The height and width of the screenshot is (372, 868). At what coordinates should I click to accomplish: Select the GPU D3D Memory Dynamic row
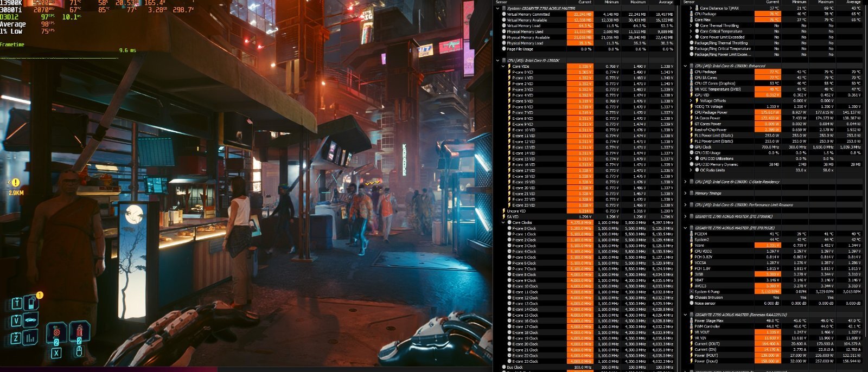pyautogui.click(x=775, y=164)
